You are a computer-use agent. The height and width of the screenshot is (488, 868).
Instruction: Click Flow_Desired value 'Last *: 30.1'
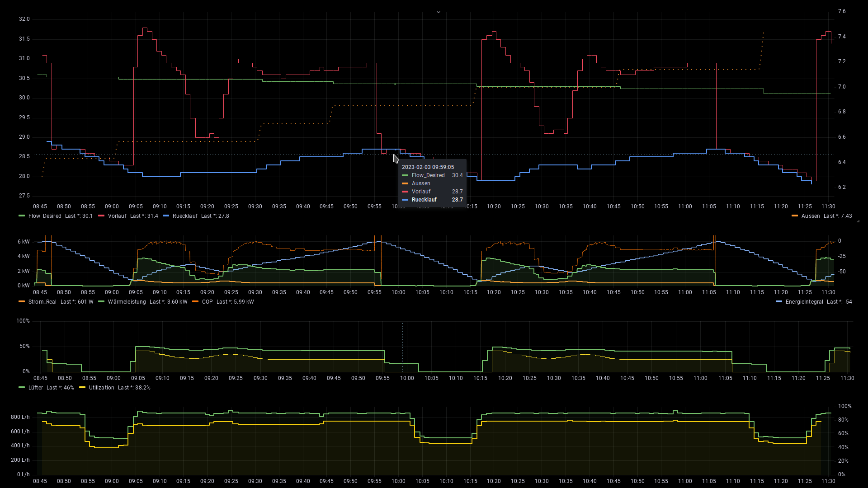[79, 216]
